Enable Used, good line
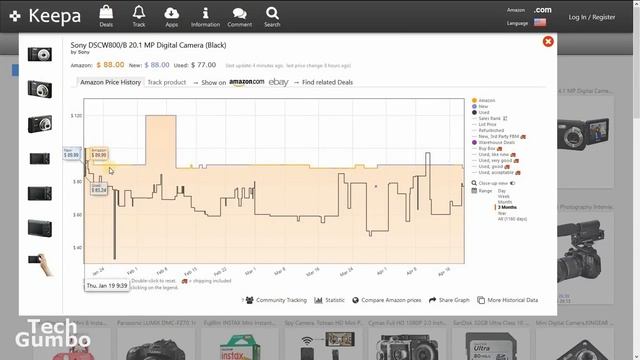The height and width of the screenshot is (360, 640). pyautogui.click(x=491, y=167)
